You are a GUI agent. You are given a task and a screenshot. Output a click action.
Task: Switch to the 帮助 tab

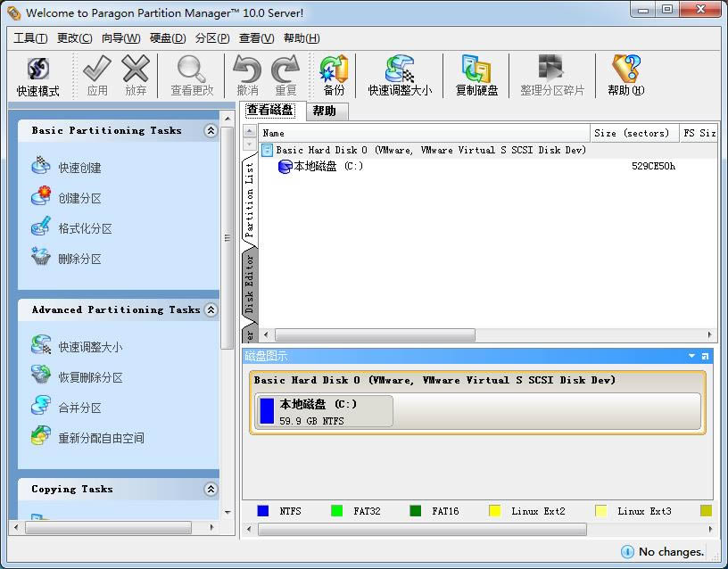tap(327, 111)
